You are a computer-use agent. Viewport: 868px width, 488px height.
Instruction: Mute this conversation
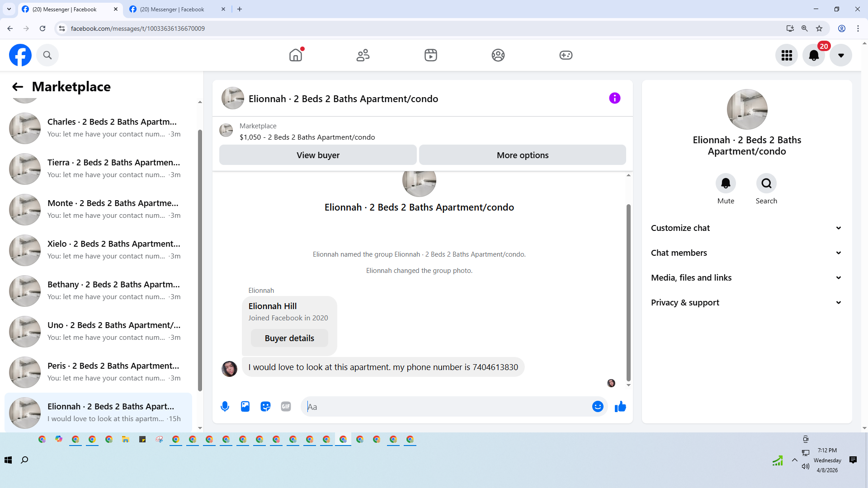click(x=726, y=183)
